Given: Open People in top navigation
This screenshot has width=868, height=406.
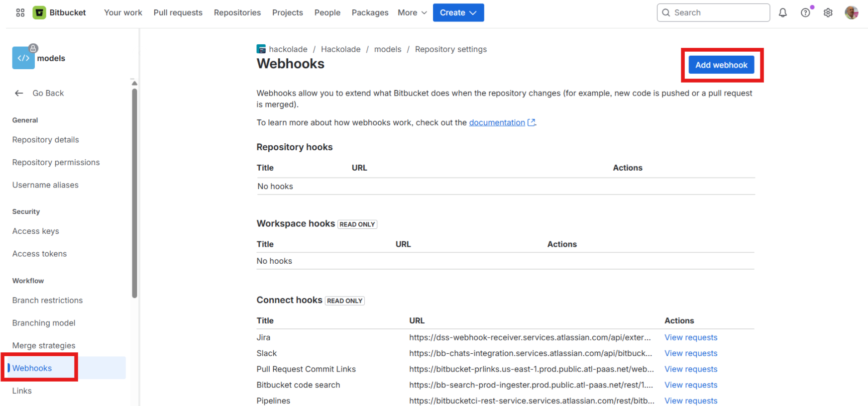Looking at the screenshot, I should [327, 12].
